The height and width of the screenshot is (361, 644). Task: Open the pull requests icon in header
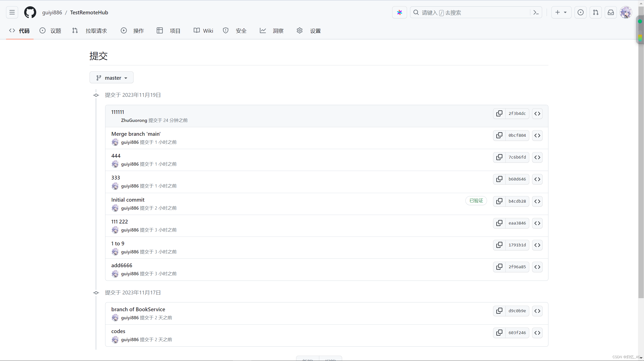596,12
